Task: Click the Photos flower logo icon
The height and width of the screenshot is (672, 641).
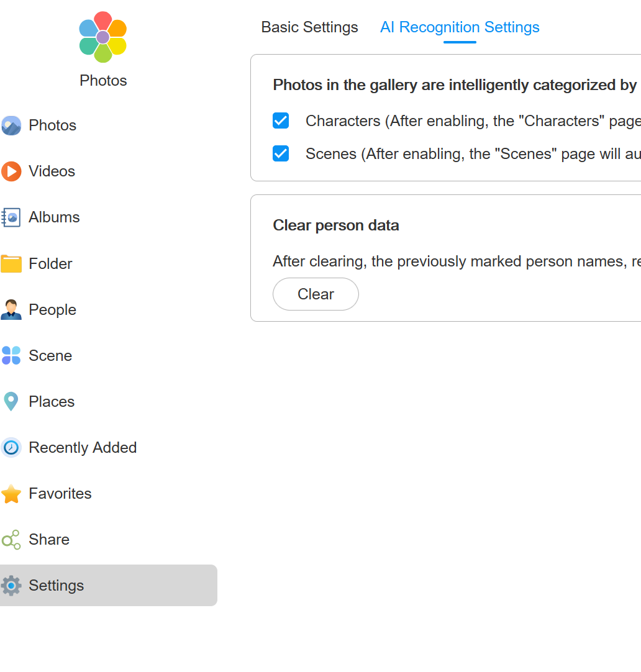Action: click(103, 37)
